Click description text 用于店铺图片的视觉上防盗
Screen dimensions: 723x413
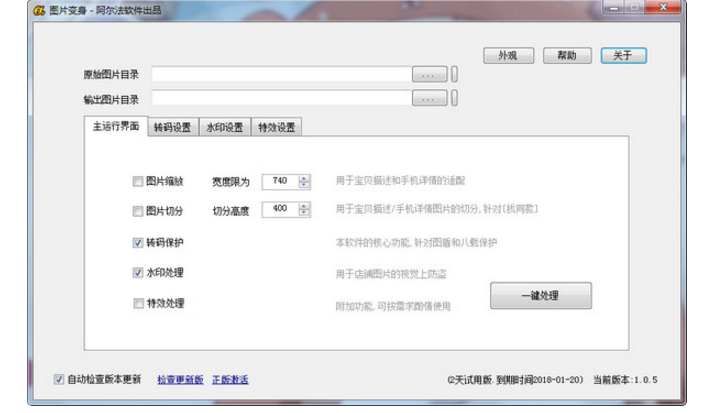coord(391,274)
